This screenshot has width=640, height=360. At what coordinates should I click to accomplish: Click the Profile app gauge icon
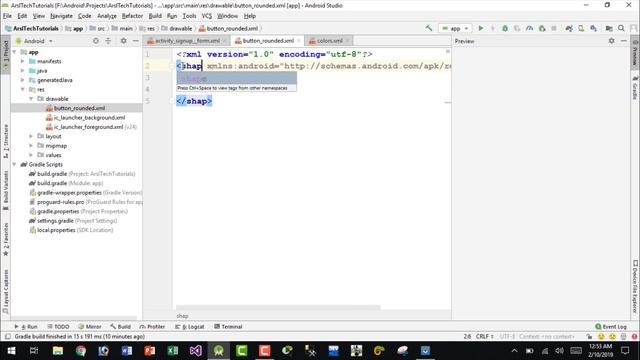[529, 28]
